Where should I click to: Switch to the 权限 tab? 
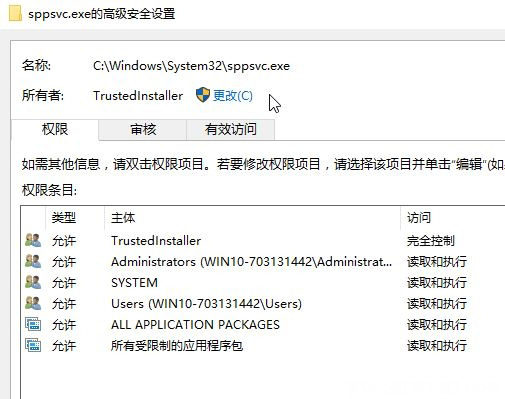(55, 129)
